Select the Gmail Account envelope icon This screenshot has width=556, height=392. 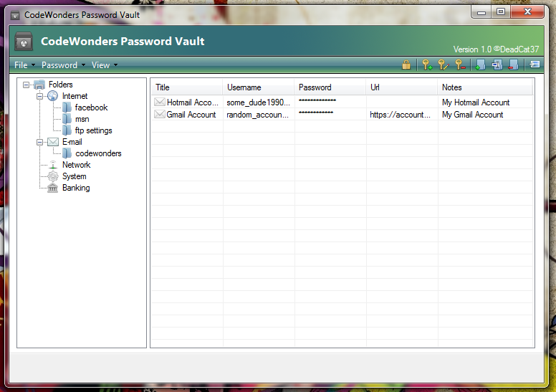[160, 114]
